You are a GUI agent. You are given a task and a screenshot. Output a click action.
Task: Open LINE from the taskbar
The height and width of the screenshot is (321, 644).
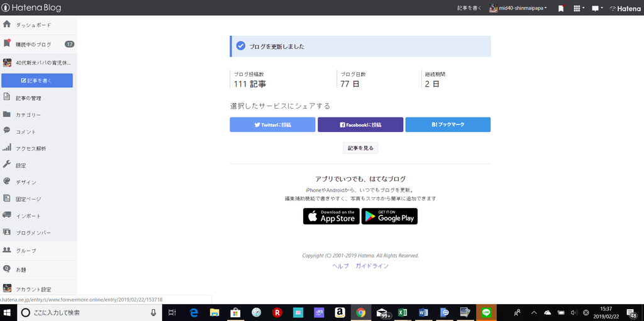486,313
